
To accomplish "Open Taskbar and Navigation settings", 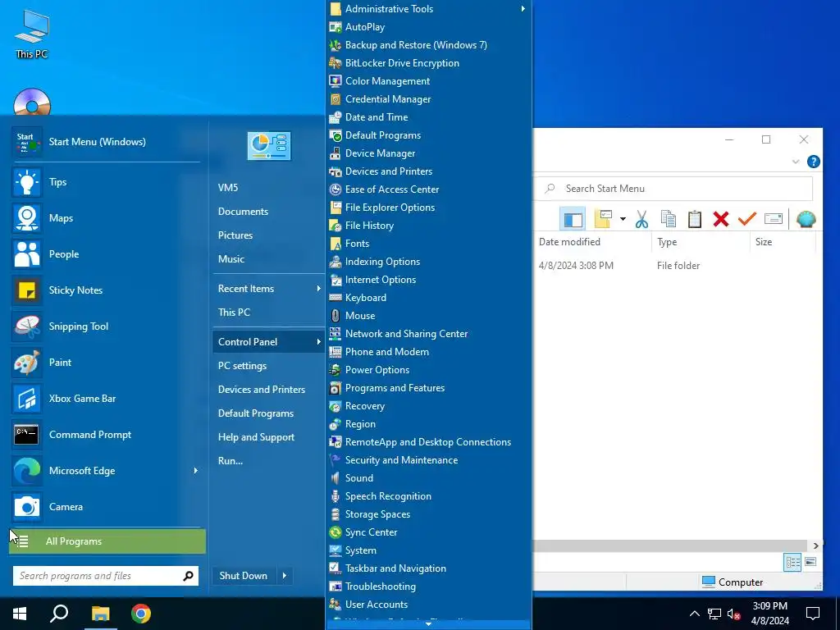I will point(428,568).
